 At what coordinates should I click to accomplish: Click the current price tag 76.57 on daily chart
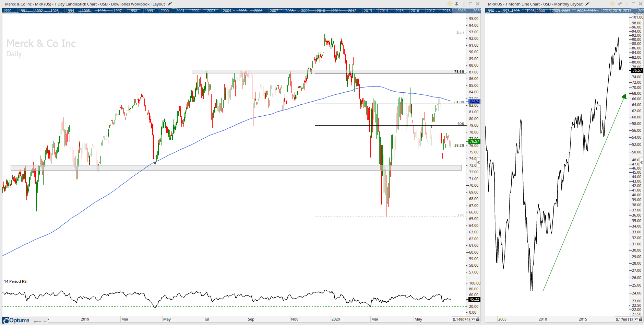coord(474,141)
